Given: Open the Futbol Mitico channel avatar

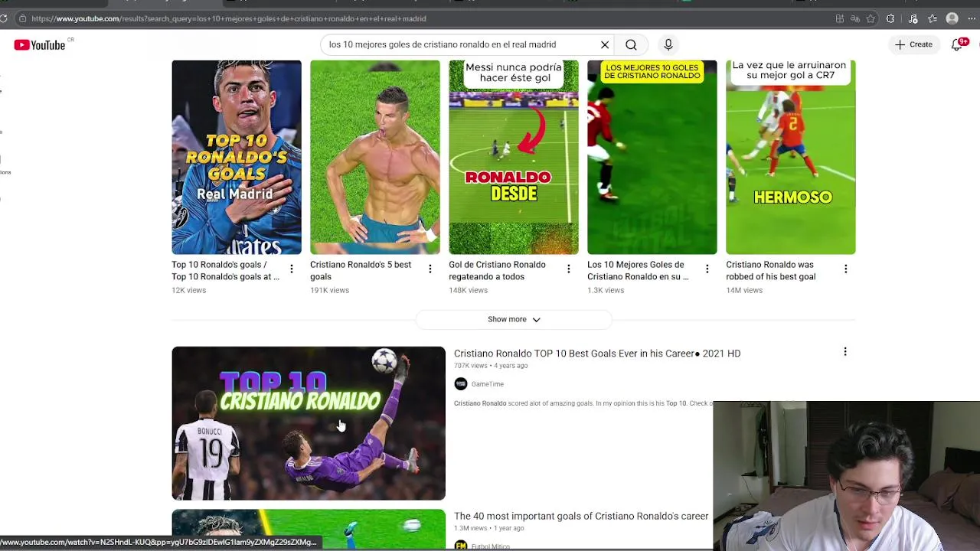Looking at the screenshot, I should click(461, 546).
